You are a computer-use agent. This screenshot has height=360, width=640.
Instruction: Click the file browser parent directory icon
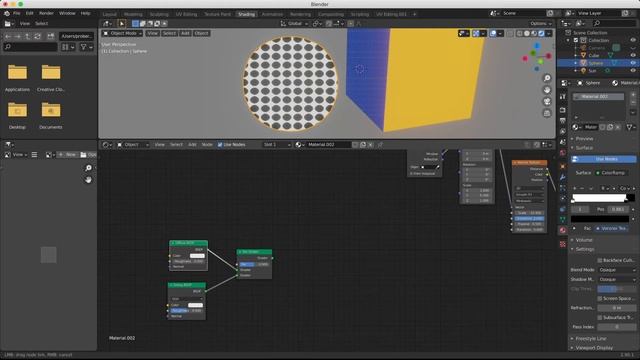tap(27, 36)
